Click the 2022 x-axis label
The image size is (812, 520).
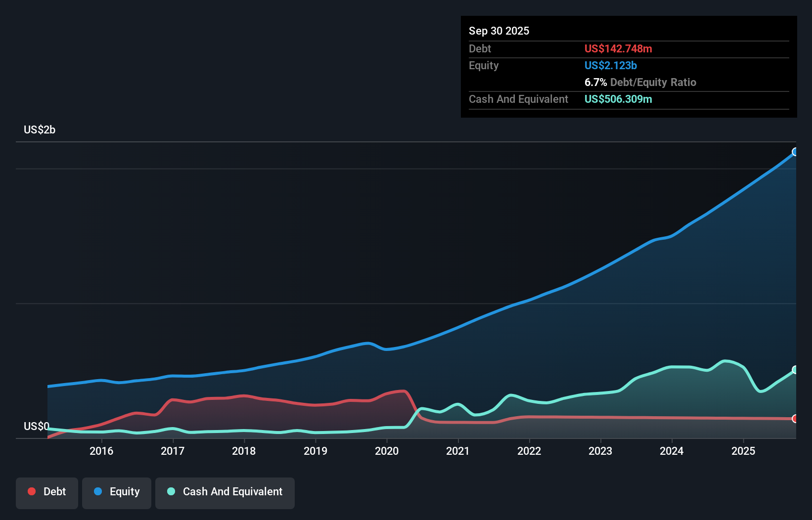click(x=529, y=451)
